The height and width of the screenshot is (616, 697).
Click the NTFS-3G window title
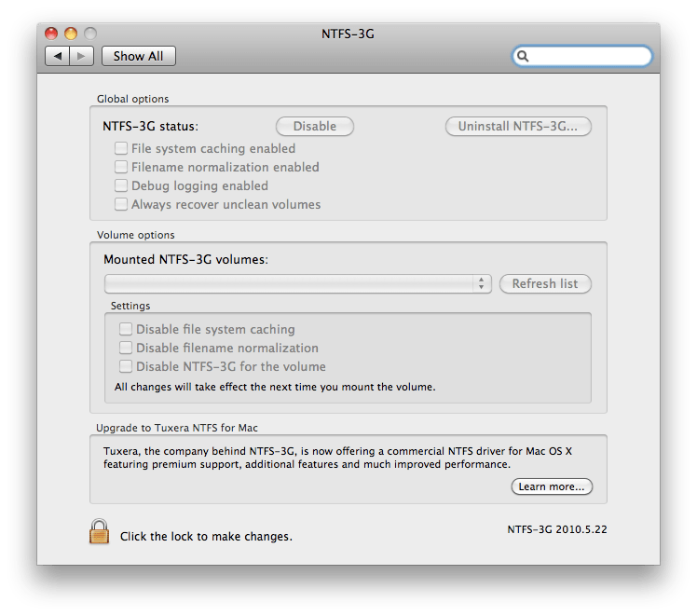tap(348, 34)
